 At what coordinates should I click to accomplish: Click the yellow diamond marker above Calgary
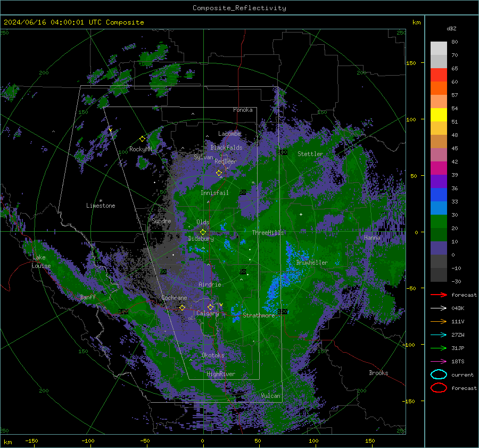tap(210, 307)
